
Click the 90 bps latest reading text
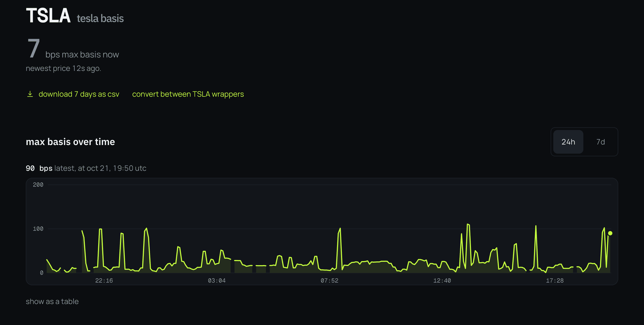86,168
